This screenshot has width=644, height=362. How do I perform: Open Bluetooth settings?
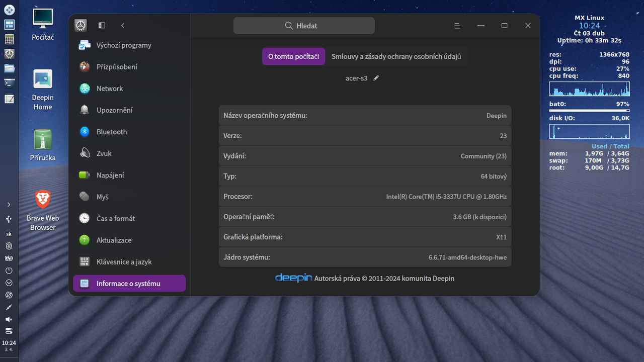click(129, 132)
